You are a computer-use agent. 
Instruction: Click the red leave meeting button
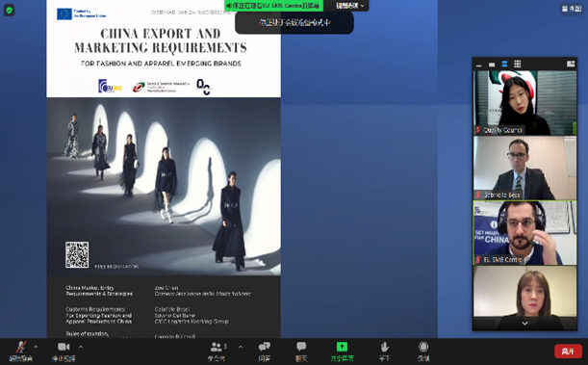point(568,352)
